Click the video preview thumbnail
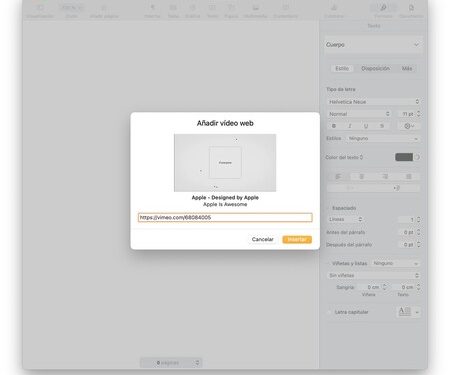 pos(225,163)
